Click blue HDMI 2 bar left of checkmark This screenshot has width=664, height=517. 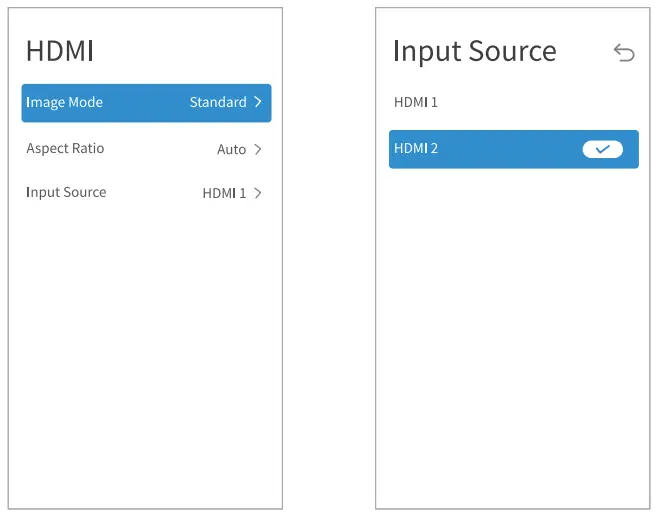[510, 149]
